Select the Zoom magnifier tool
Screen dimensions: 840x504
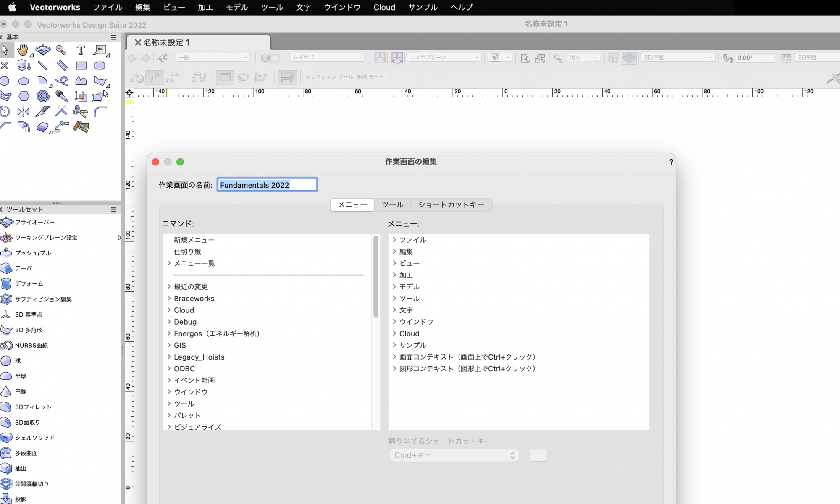[x=61, y=50]
